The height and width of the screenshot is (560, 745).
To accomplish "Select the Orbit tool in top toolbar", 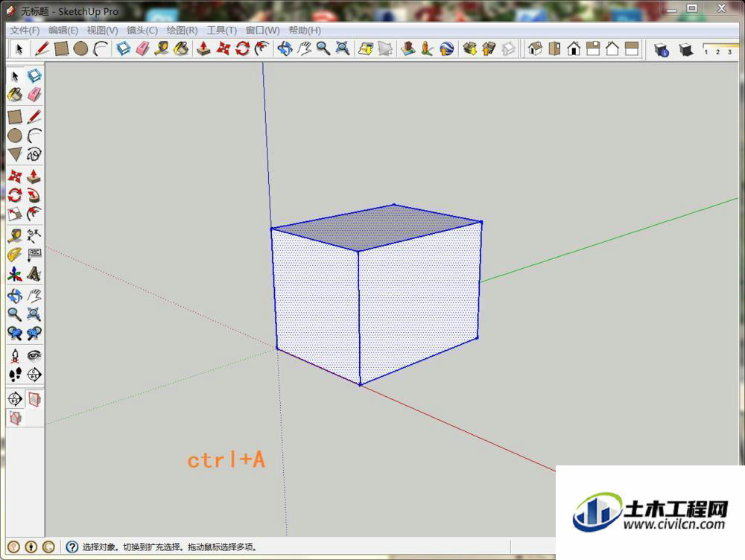I will click(x=285, y=48).
